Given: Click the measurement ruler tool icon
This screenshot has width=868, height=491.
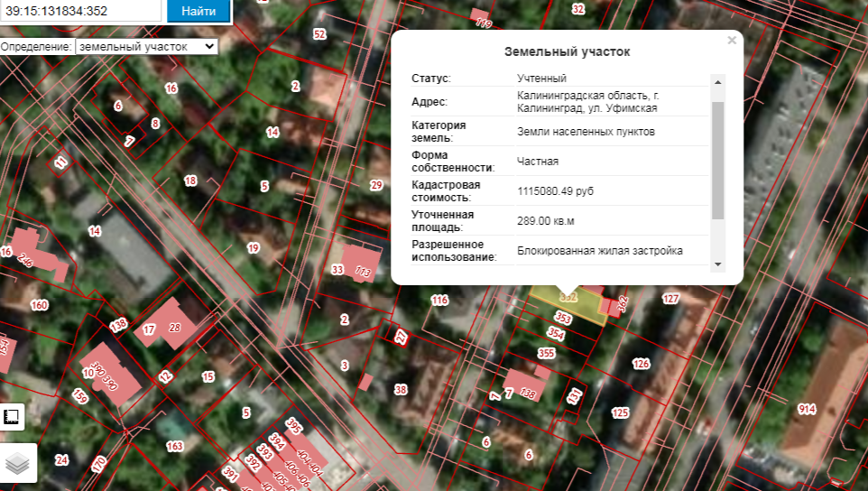Looking at the screenshot, I should 13,416.
